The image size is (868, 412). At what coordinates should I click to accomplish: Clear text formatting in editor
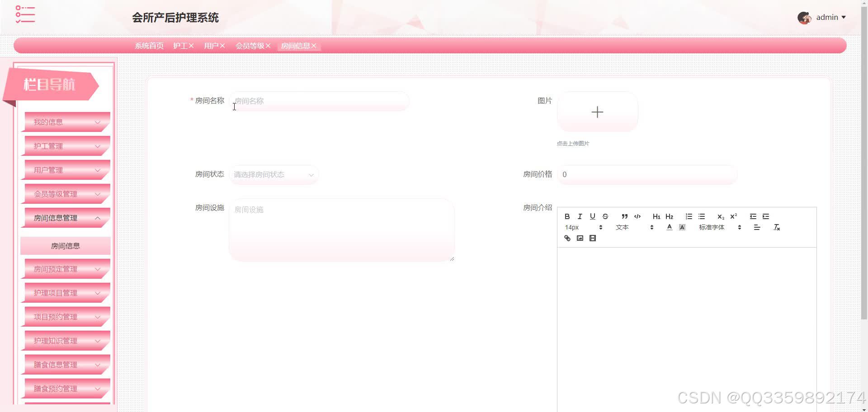click(x=777, y=227)
